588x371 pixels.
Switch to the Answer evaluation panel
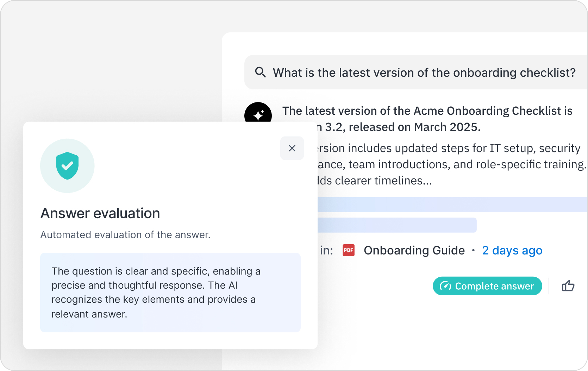click(100, 213)
